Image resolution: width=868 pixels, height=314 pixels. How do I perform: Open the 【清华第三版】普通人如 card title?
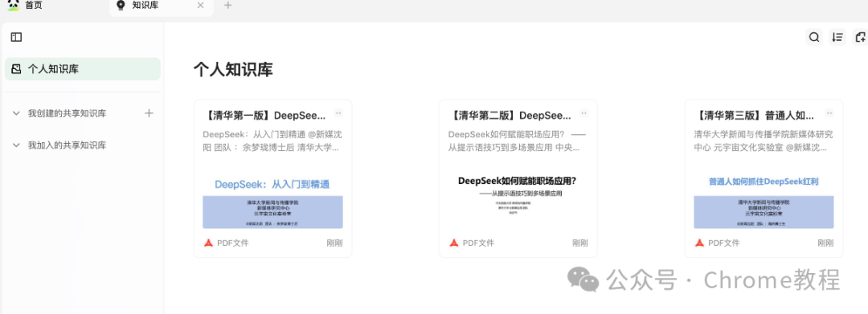point(754,116)
